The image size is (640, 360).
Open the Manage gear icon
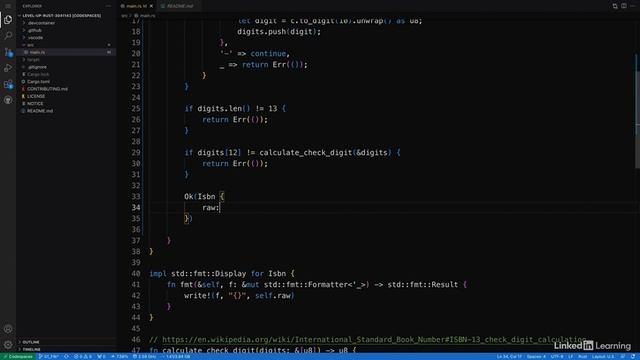point(8,345)
